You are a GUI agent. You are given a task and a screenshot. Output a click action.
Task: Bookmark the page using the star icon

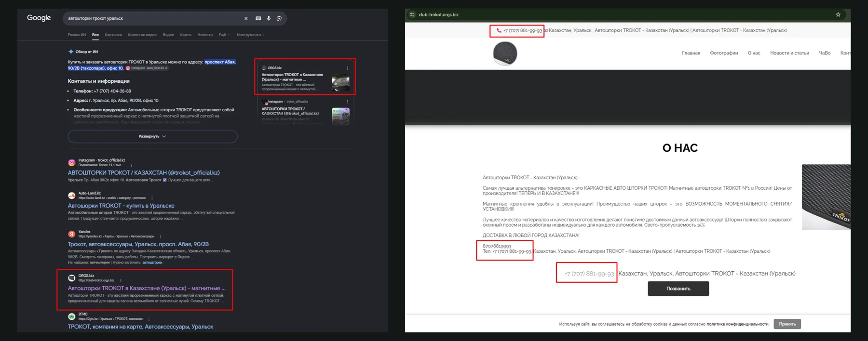838,14
